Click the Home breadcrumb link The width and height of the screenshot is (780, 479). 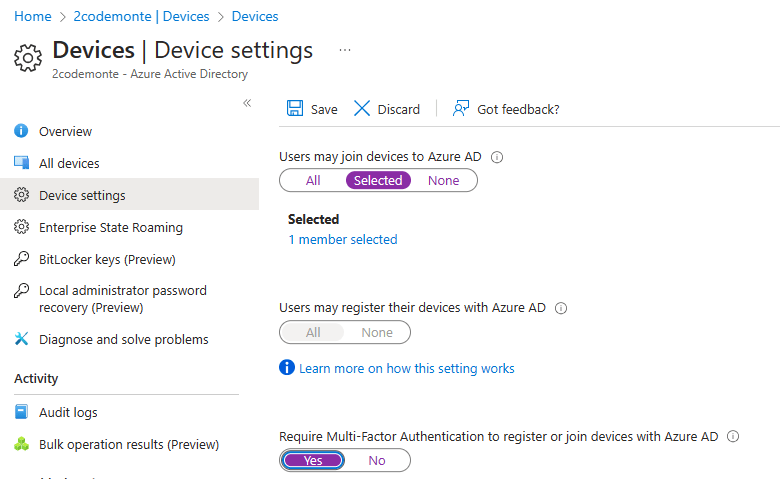pos(32,16)
